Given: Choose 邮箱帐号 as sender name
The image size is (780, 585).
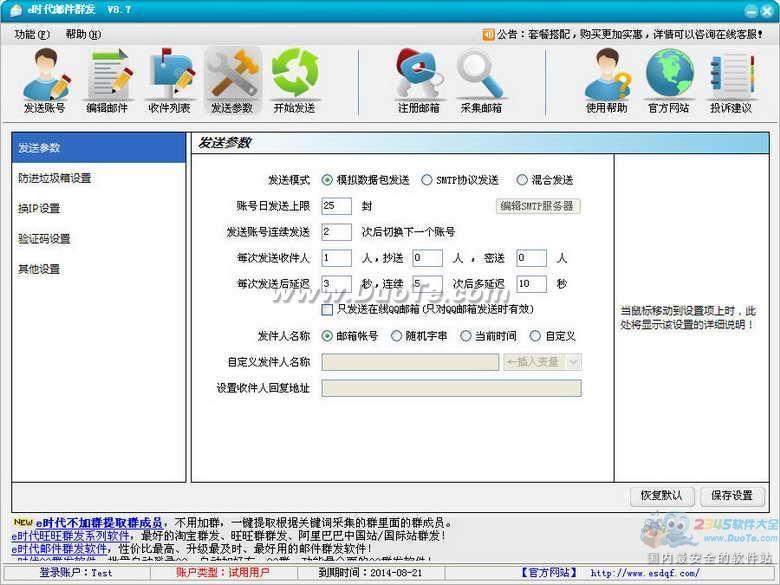Looking at the screenshot, I should point(327,336).
